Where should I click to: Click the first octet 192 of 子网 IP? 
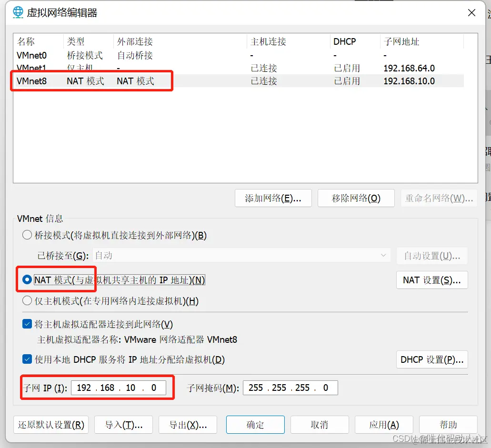[x=84, y=388]
